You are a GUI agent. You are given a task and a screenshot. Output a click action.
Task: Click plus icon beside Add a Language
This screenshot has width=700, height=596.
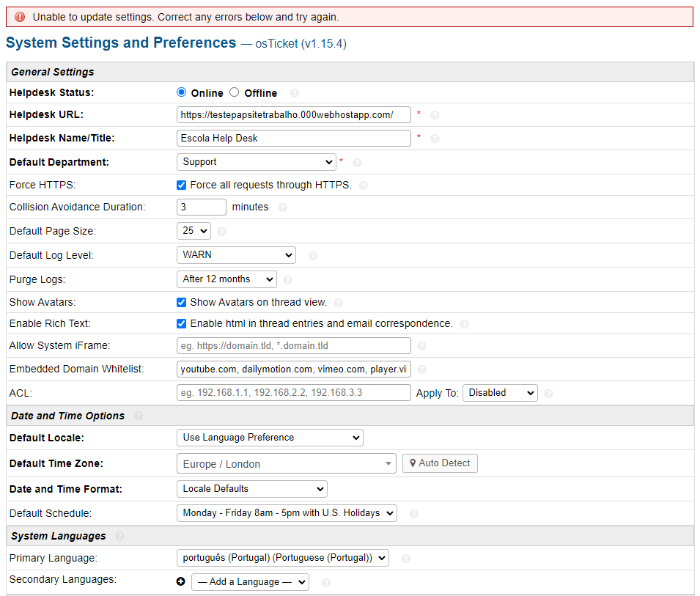point(181,581)
